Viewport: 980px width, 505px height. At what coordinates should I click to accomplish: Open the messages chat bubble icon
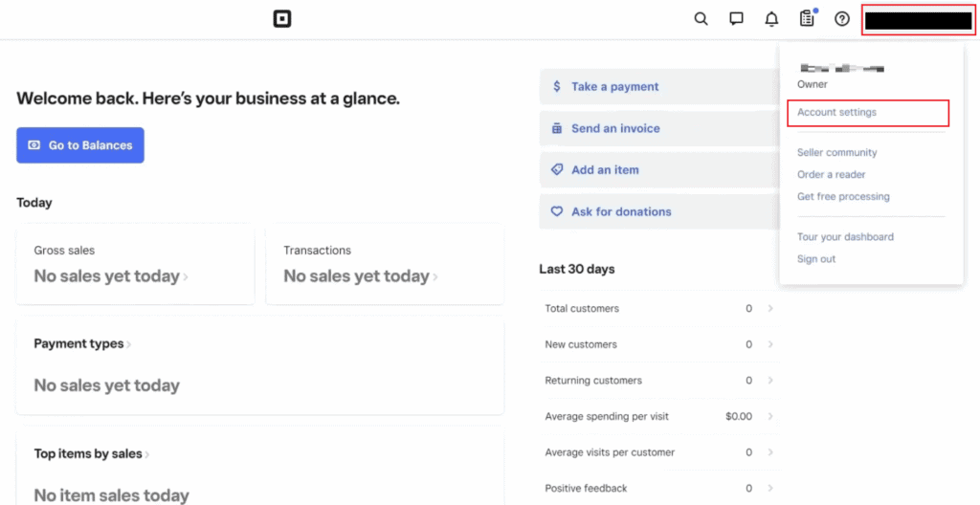(736, 19)
